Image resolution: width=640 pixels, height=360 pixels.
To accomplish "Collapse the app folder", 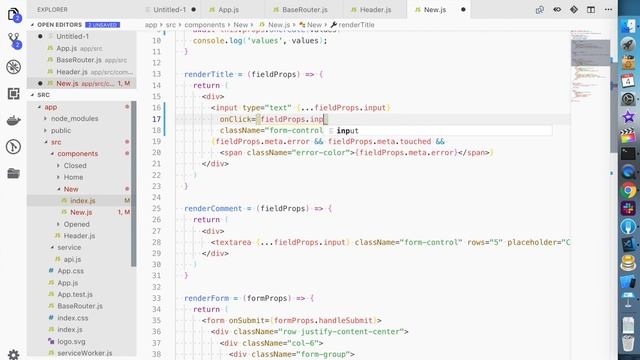I will (x=51, y=107).
